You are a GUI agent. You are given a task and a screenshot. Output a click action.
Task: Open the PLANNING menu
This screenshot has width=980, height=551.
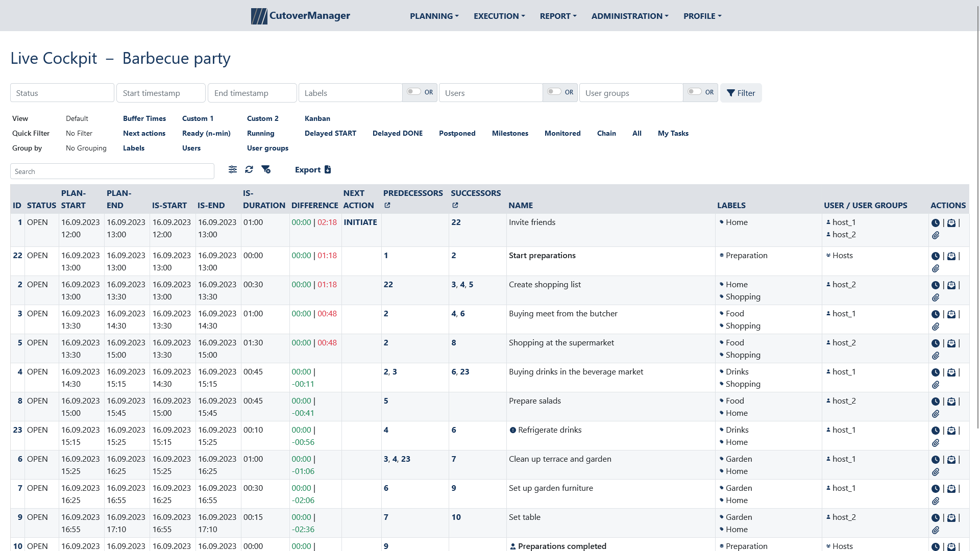(433, 15)
